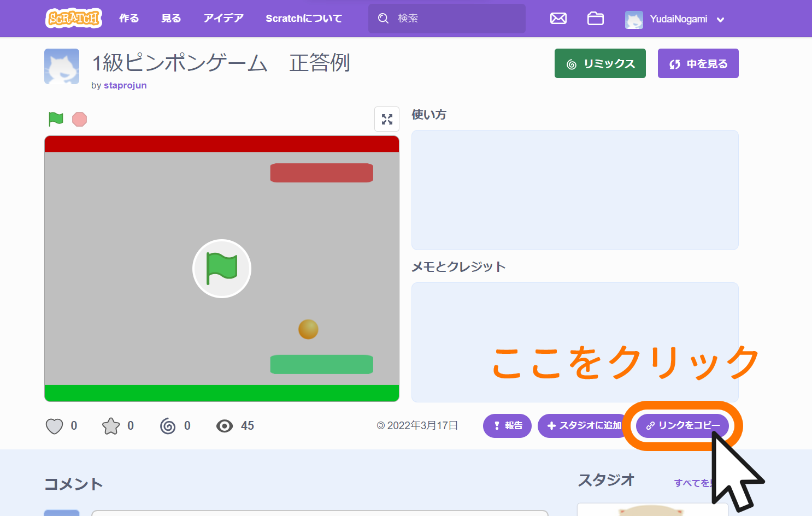Open your Scratch messages inbox
Image resolution: width=812 pixels, height=516 pixels.
[558, 18]
